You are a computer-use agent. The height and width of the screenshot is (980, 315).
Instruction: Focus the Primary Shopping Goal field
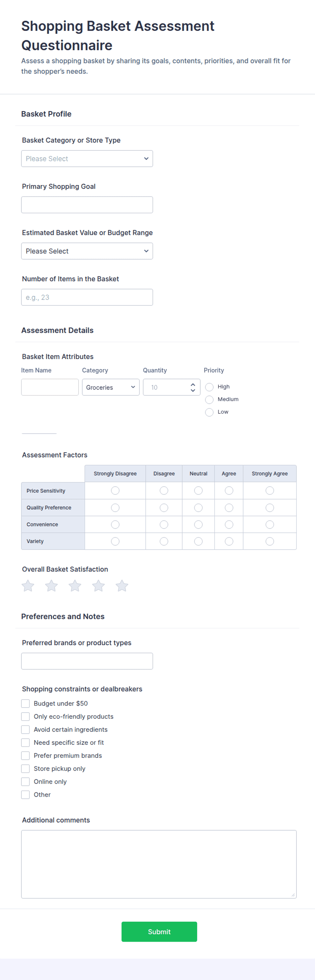[87, 205]
